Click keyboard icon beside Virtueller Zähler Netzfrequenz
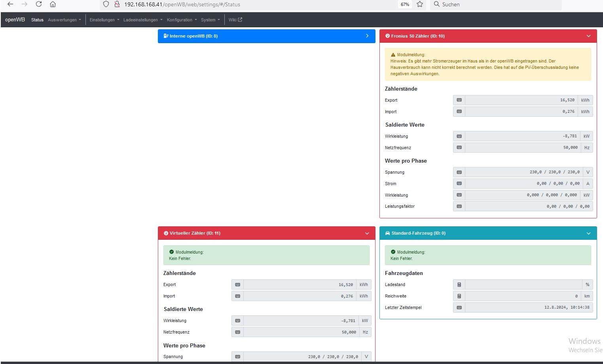The width and height of the screenshot is (603, 364). [x=237, y=332]
